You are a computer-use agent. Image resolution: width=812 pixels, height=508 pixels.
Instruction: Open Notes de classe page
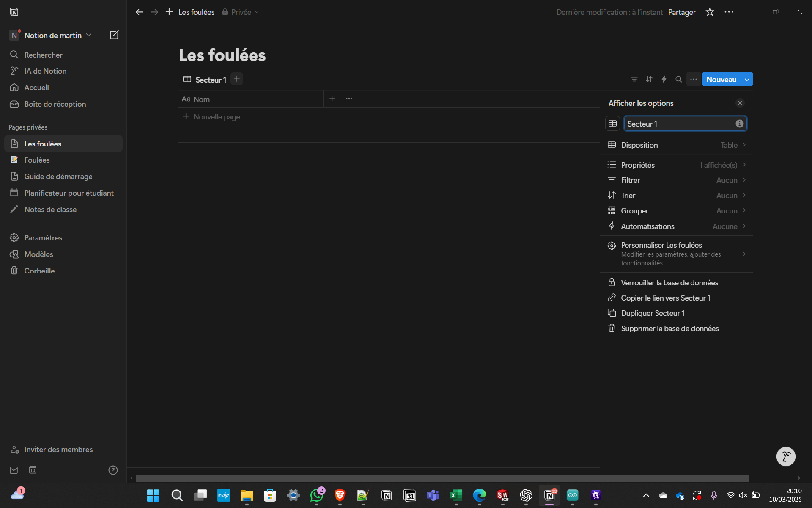click(63, 210)
